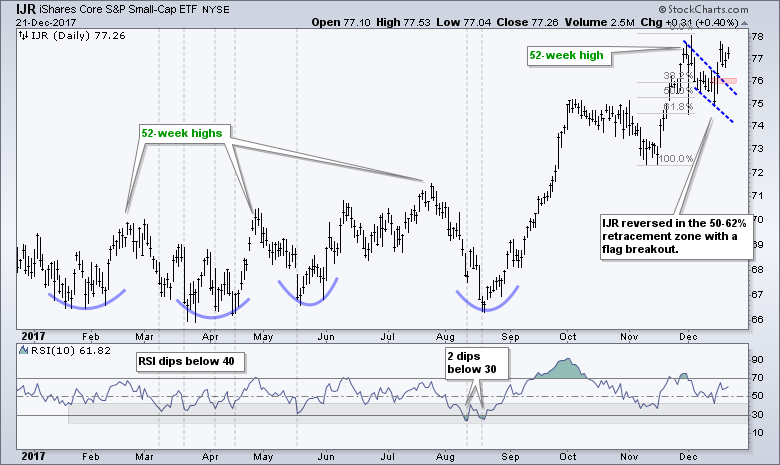
Task: Click the RSI axis label 10
Action: click(758, 433)
